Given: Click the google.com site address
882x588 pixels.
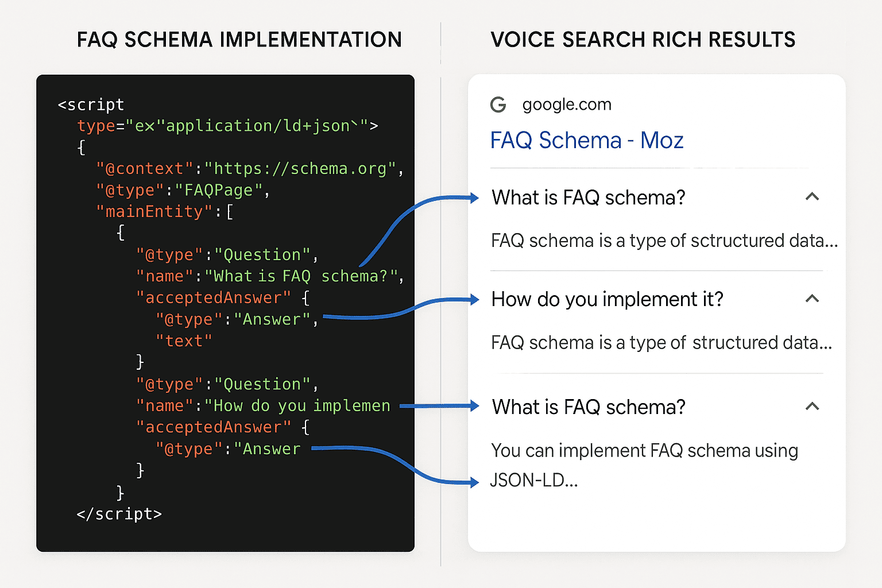Looking at the screenshot, I should (567, 105).
